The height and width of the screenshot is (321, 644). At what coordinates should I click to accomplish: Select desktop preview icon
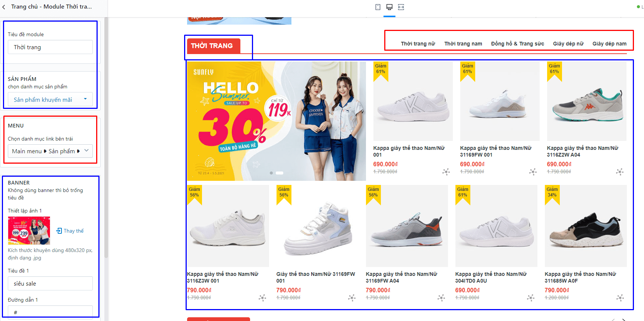(x=389, y=7)
